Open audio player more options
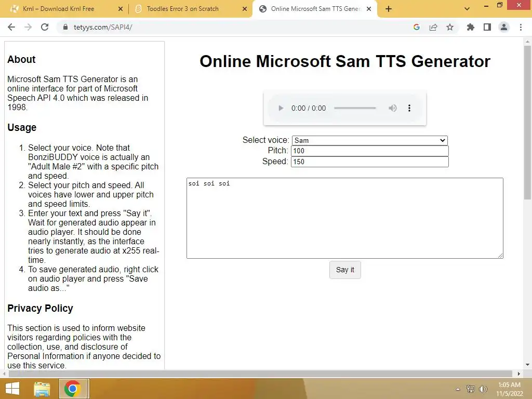 (x=409, y=108)
